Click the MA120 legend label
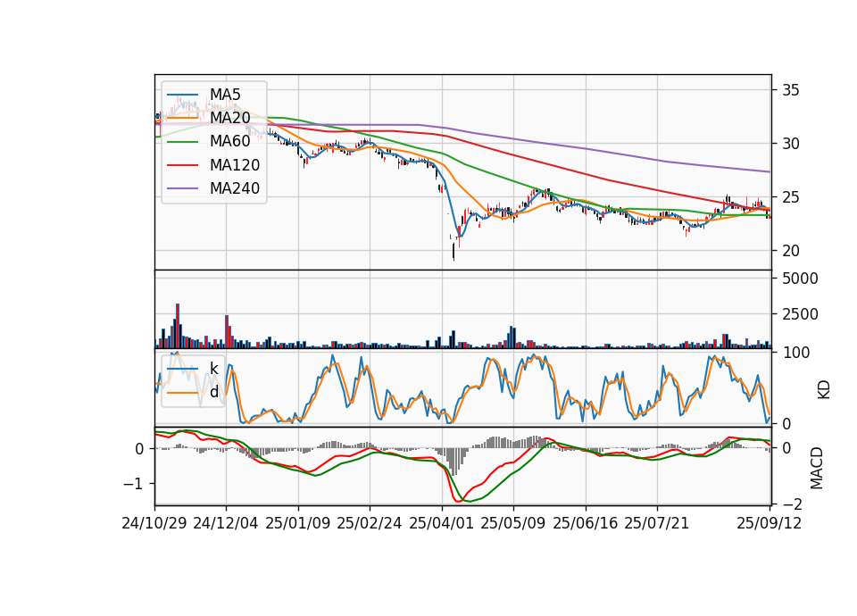 [235, 164]
